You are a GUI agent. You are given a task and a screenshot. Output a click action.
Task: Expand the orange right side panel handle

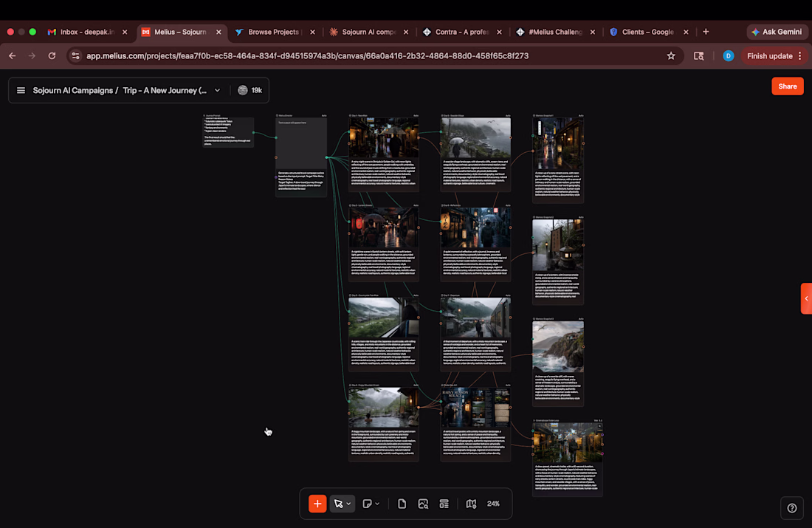click(x=806, y=298)
